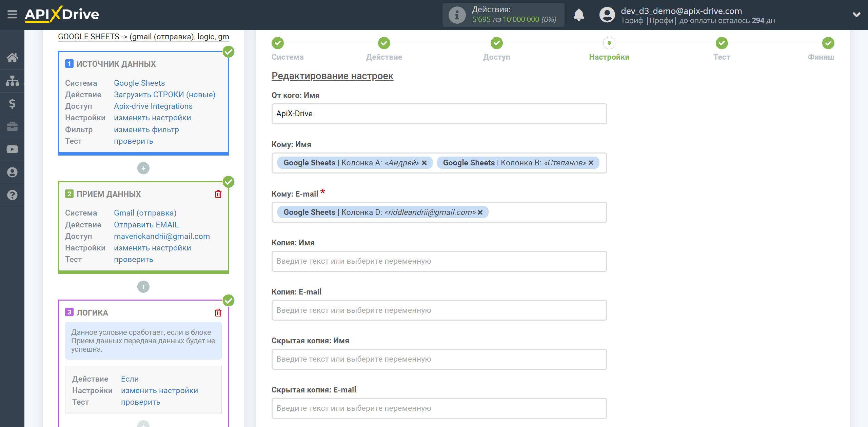Delete the ПРИЕМ ДАННЫХ block
Image resolution: width=868 pixels, height=427 pixels.
coord(218,194)
